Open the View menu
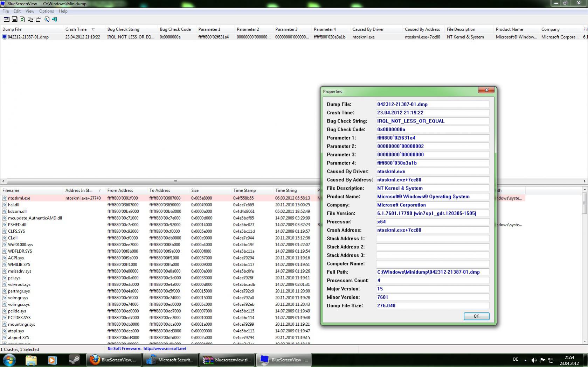This screenshot has height=367, width=588. tap(30, 11)
